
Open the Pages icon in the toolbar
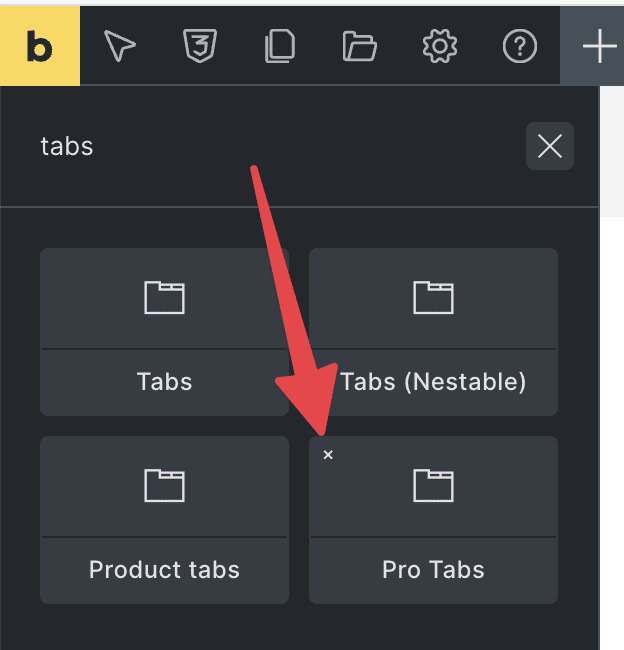point(280,46)
